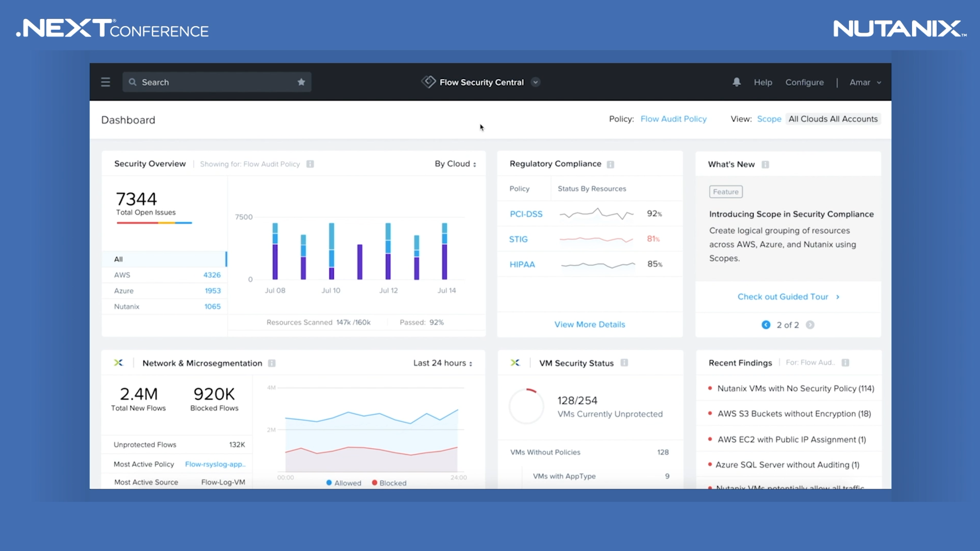Open AWS S3 Buckets without Encryption finding
Viewport: 980px width, 551px height.
point(794,414)
